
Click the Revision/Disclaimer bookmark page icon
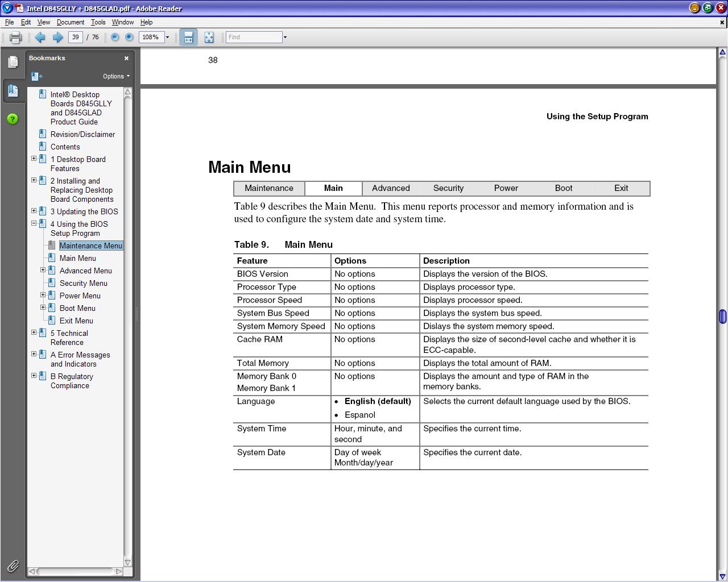point(43,134)
